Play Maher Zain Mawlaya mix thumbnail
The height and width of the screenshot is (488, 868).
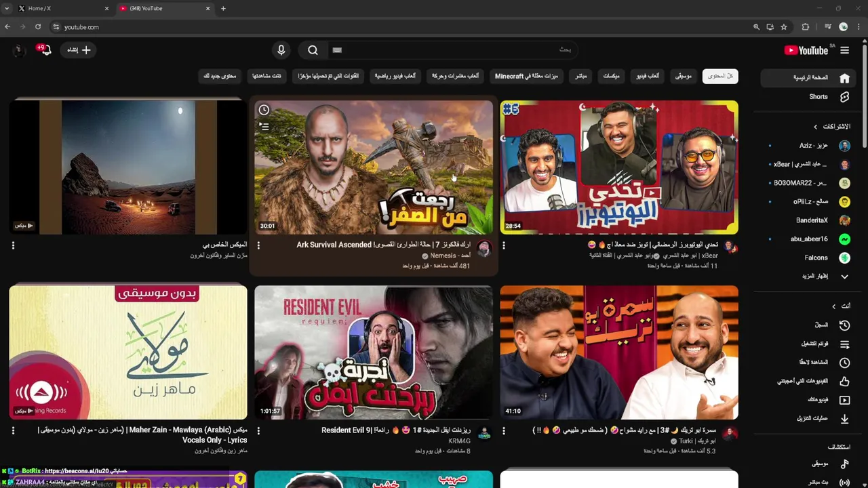click(128, 352)
